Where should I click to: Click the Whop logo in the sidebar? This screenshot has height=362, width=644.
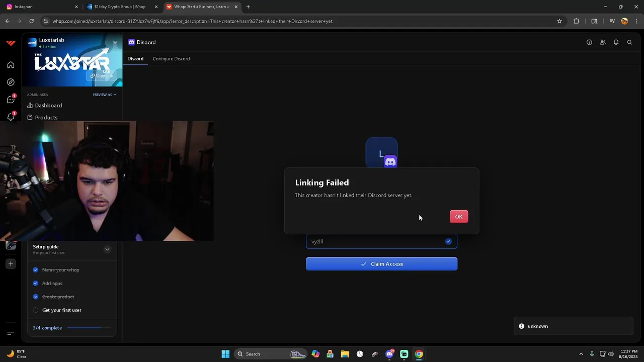click(11, 43)
